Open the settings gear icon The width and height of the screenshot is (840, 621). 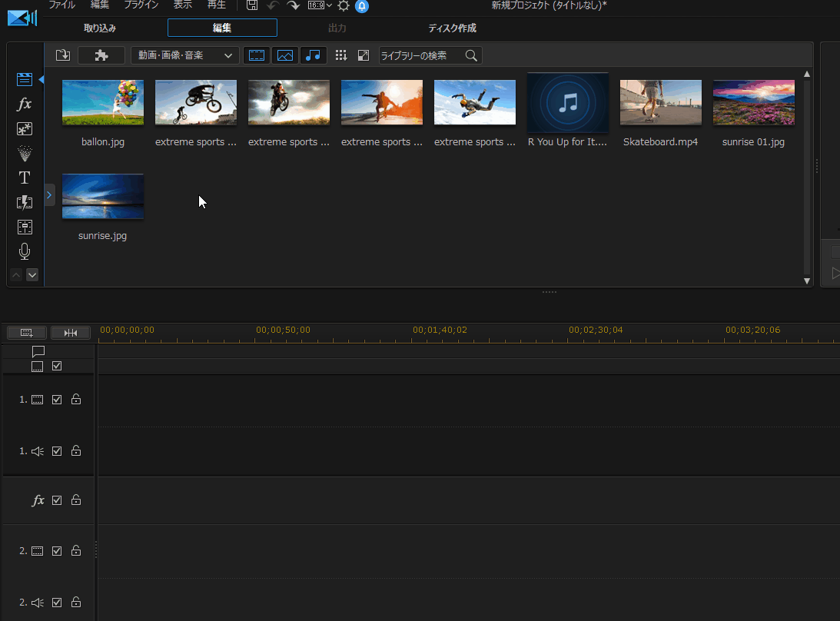344,6
